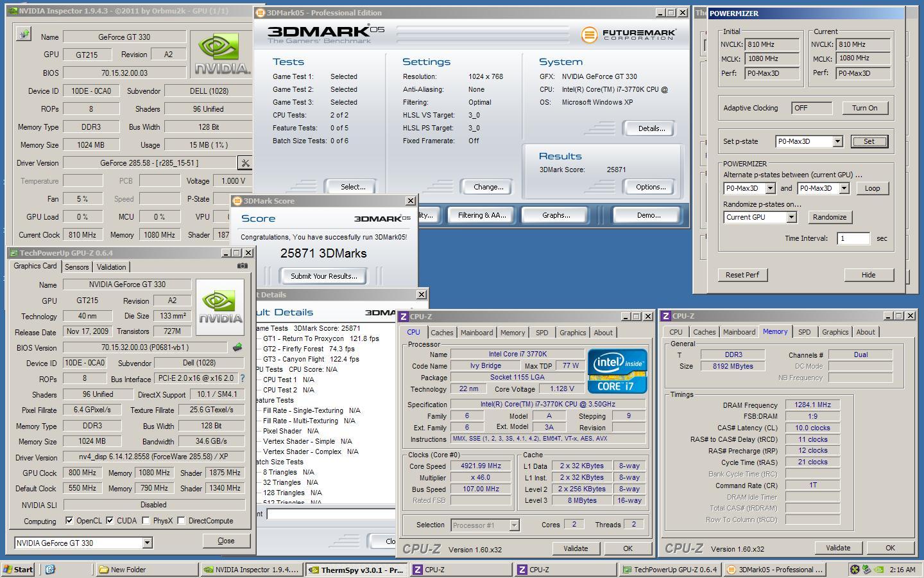Click Filtering & AA... button in 3DMark05
Image resolution: width=924 pixels, height=578 pixels.
pyautogui.click(x=482, y=215)
